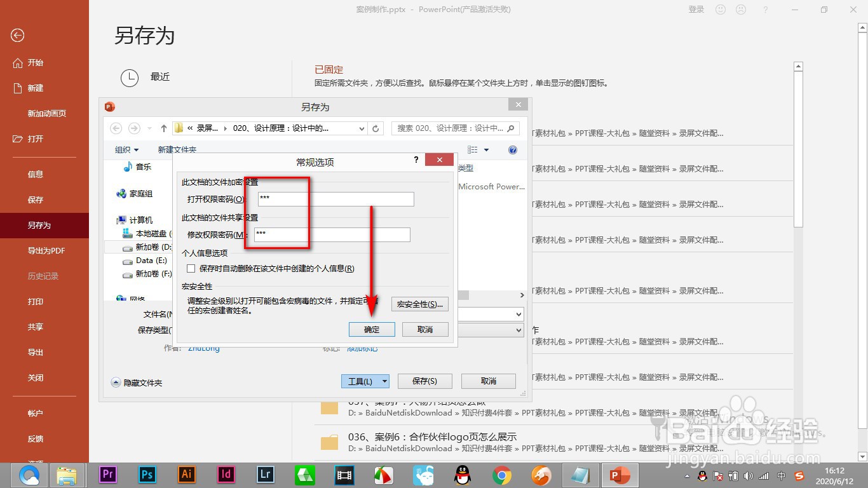
Task: Click the 打开权限密码 password field
Action: (x=336, y=199)
